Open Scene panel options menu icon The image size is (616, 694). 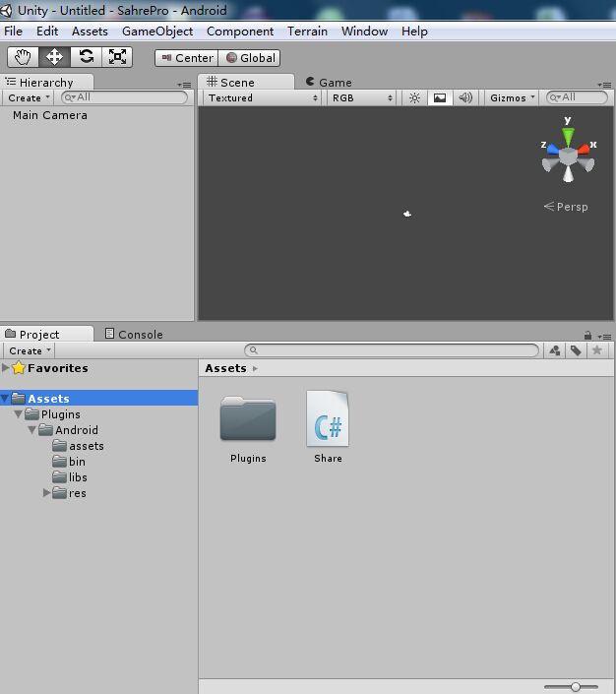pyautogui.click(x=604, y=85)
